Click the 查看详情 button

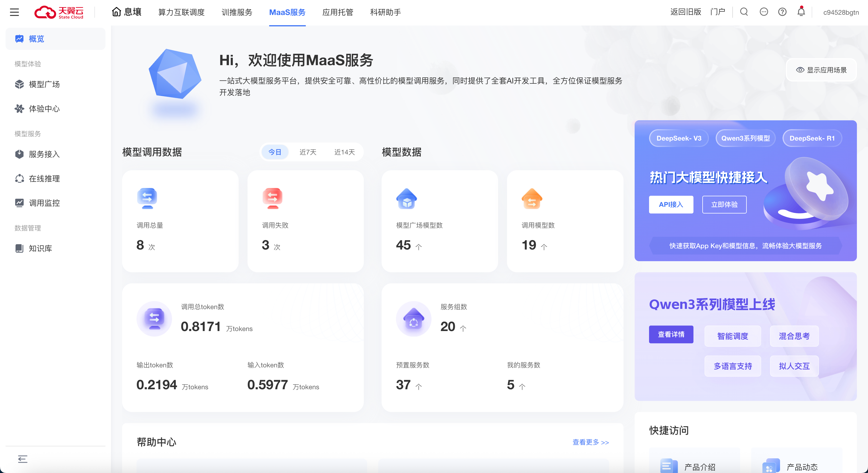pyautogui.click(x=671, y=334)
